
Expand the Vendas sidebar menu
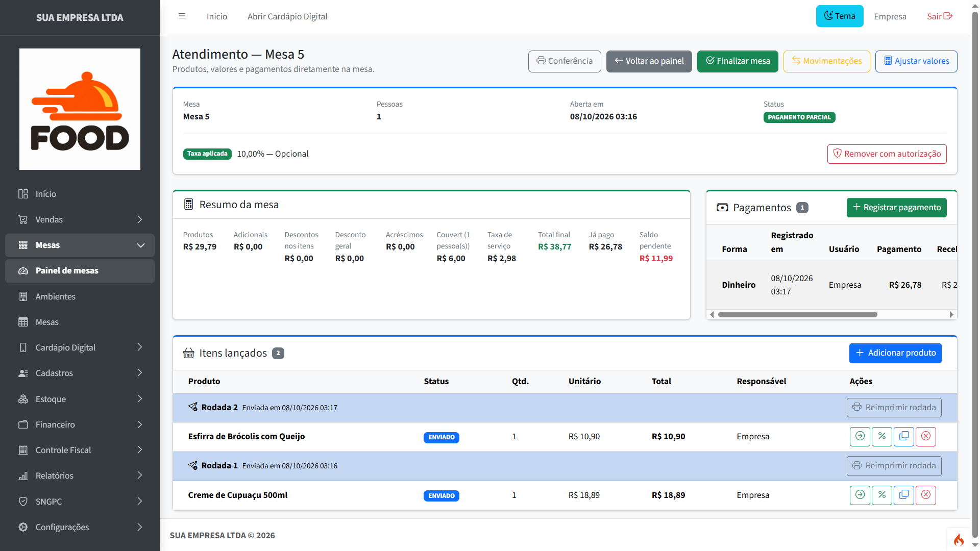pyautogui.click(x=80, y=219)
